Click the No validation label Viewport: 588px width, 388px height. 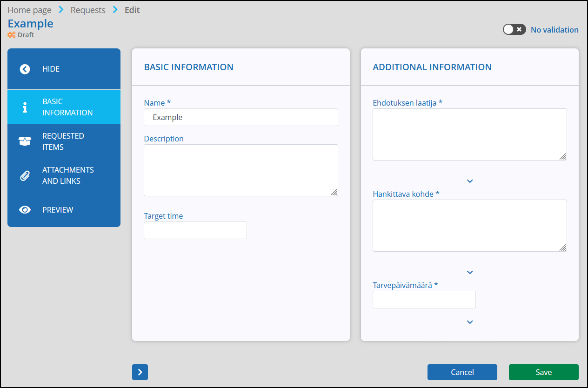pyautogui.click(x=555, y=30)
